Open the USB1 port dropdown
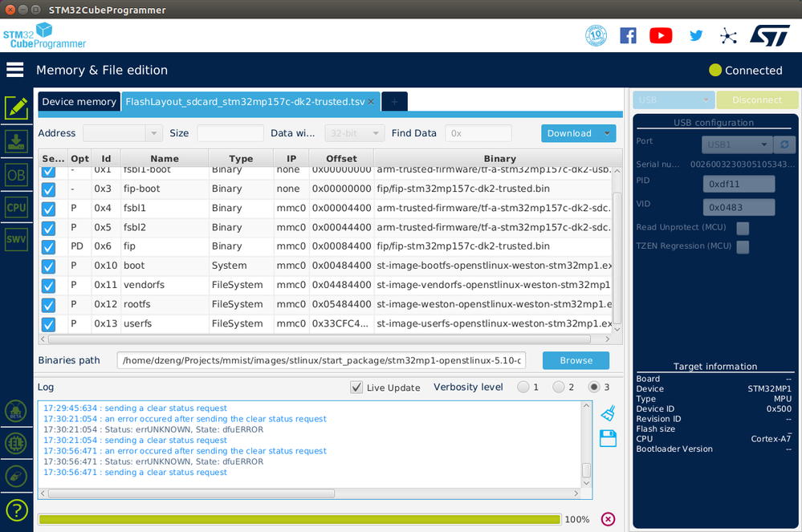Image resolution: width=802 pixels, height=532 pixels. 736,144
